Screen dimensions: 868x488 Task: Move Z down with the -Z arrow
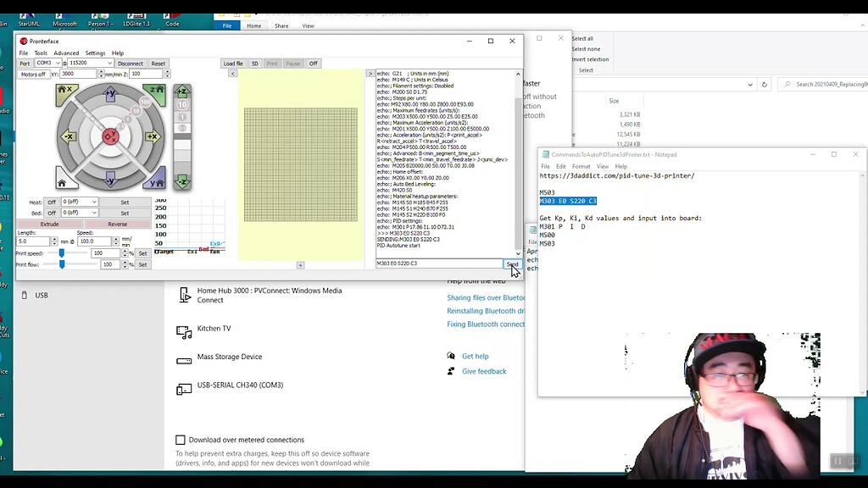(x=181, y=181)
